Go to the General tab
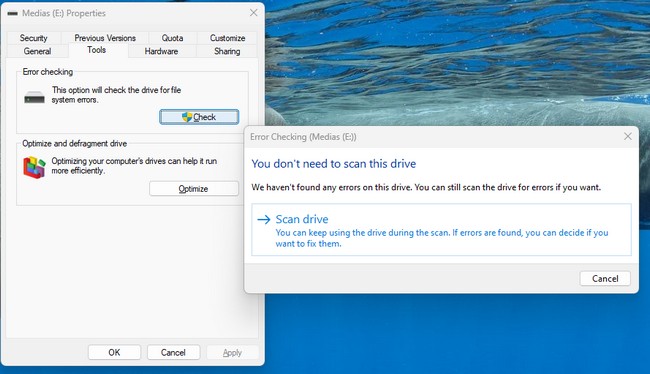Image resolution: width=650 pixels, height=374 pixels. [37, 51]
